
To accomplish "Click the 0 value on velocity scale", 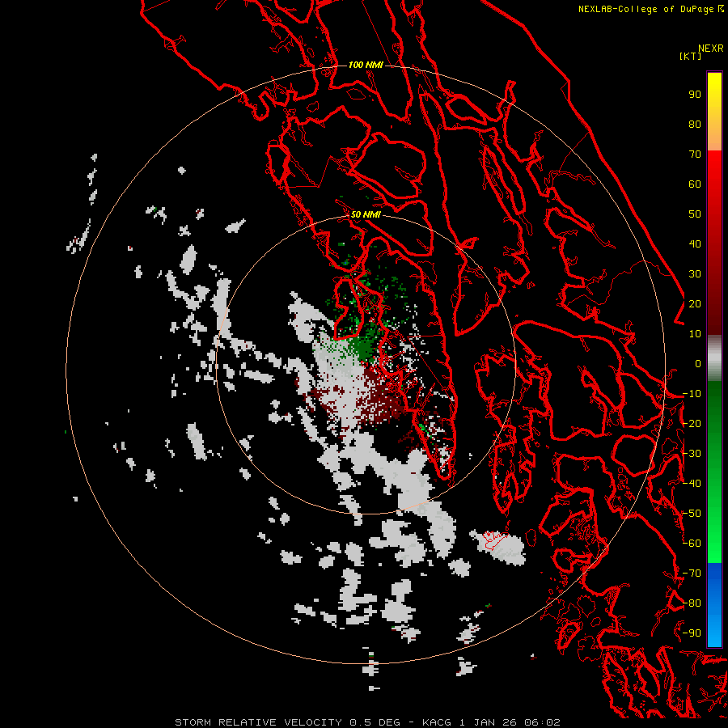I will [x=698, y=363].
